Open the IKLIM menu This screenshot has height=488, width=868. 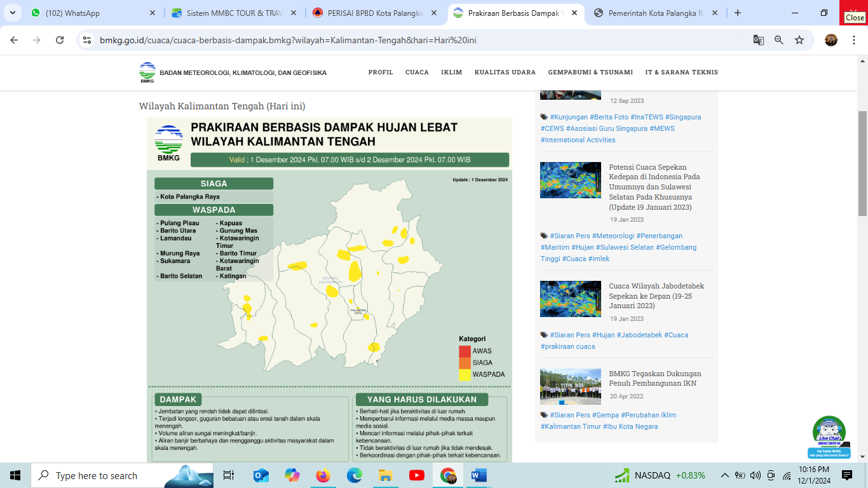point(452,72)
